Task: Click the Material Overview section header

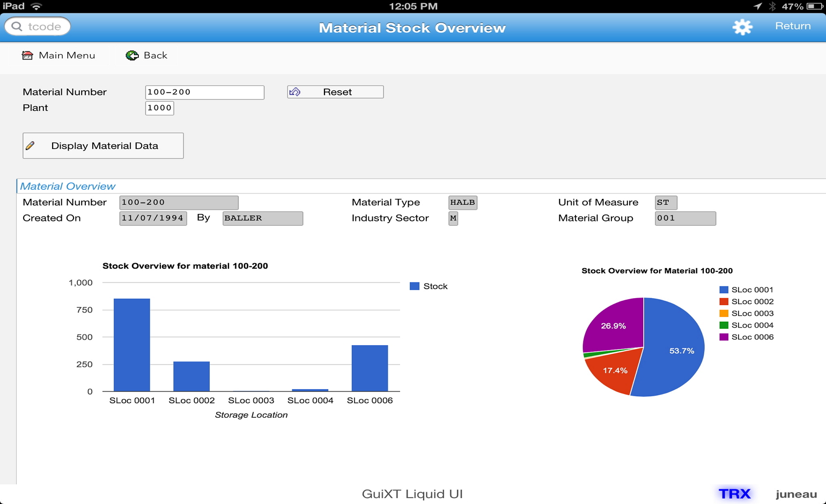Action: pyautogui.click(x=68, y=186)
